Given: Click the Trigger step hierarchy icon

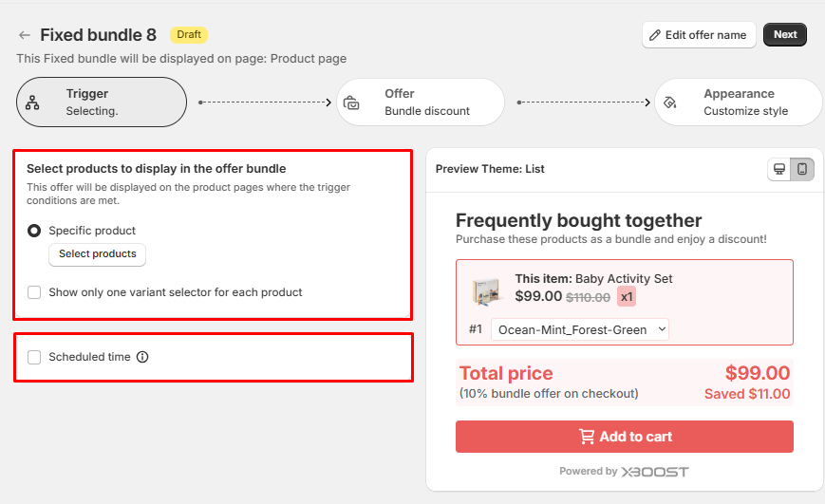Looking at the screenshot, I should click(33, 103).
